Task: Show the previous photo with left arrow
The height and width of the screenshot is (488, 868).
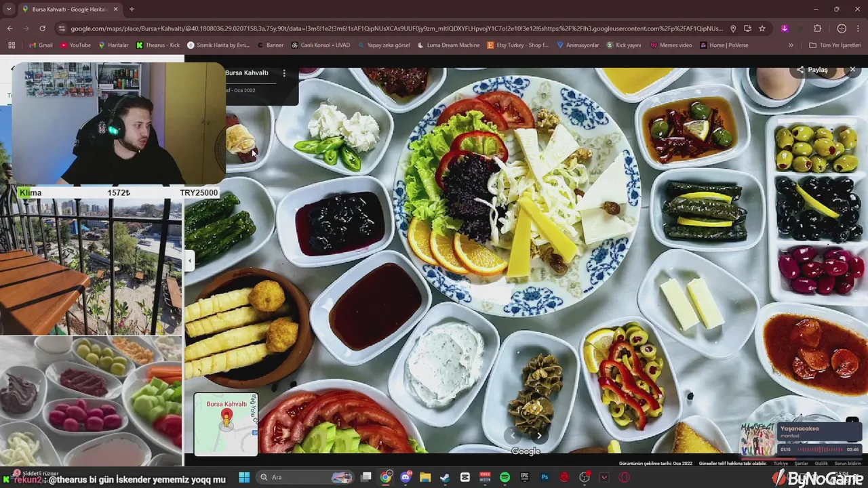Action: pos(513,436)
